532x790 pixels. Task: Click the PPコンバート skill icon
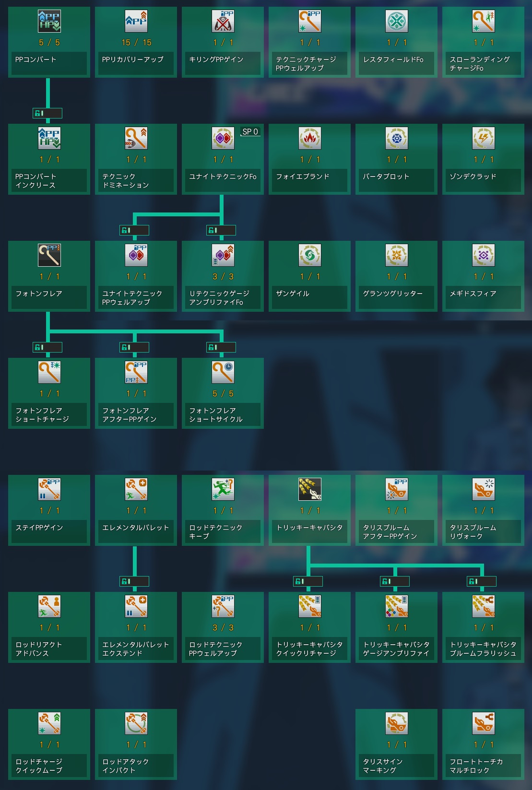(x=49, y=21)
